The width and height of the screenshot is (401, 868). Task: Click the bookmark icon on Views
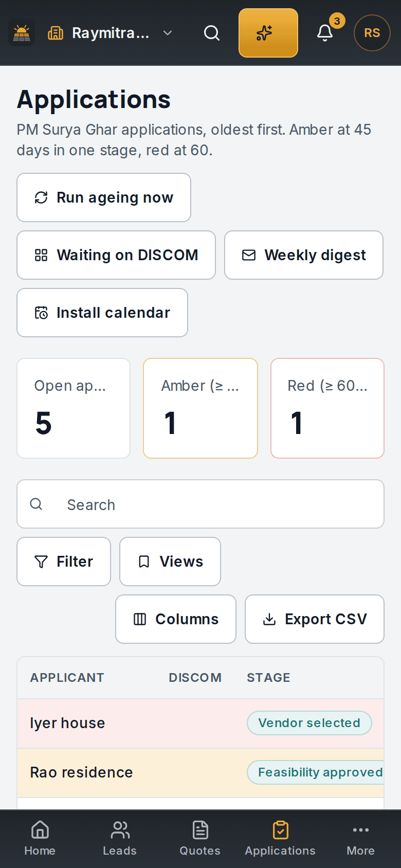click(144, 562)
